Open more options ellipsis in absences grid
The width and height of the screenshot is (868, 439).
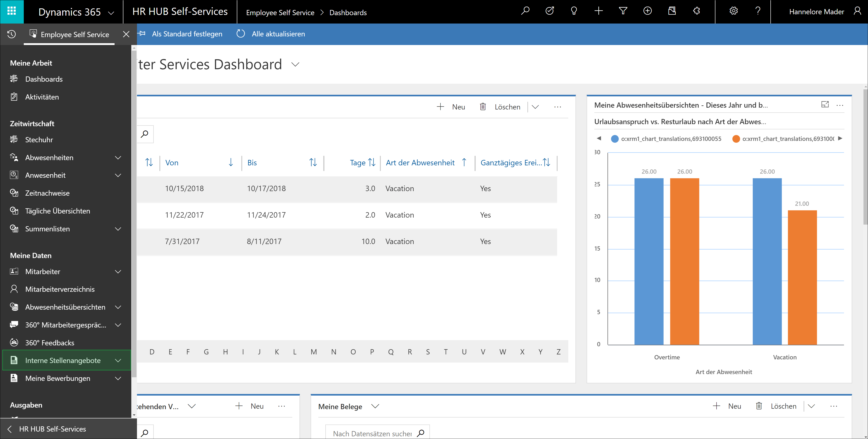558,107
